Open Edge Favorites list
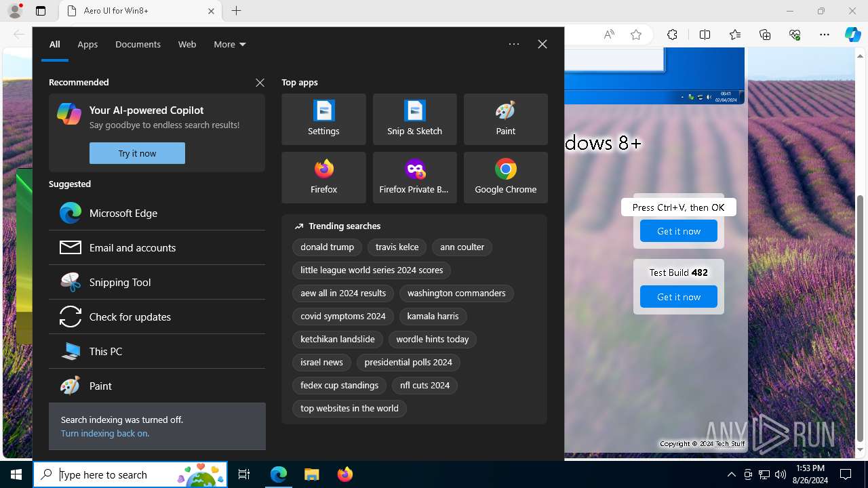Image resolution: width=868 pixels, height=488 pixels. [735, 35]
